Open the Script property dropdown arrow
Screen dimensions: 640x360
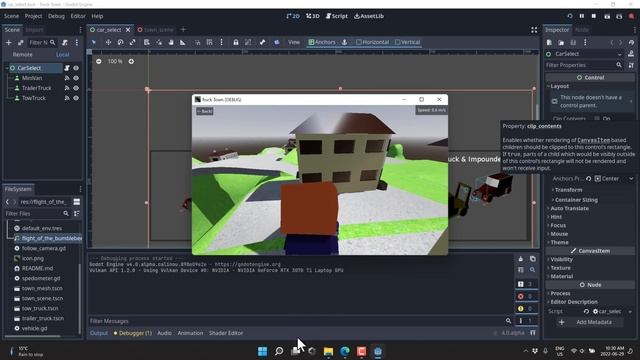click(630, 311)
